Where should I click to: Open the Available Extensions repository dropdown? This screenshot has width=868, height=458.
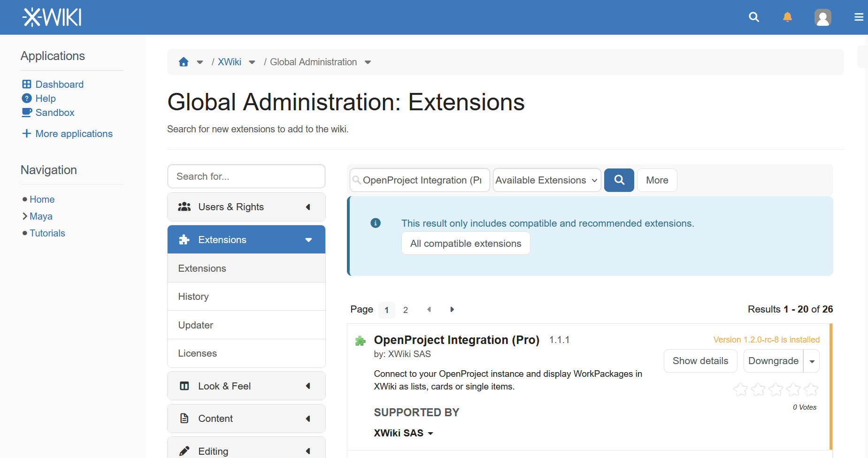point(547,180)
